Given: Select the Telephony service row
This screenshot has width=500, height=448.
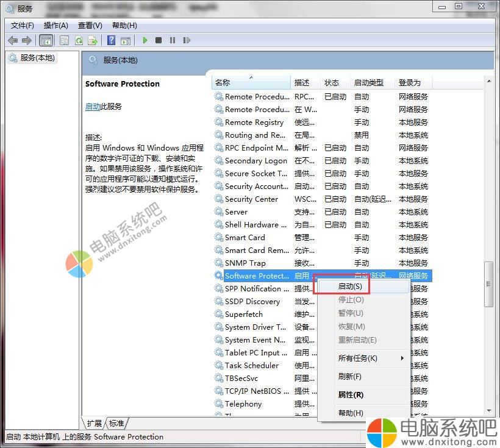Looking at the screenshot, I should tap(265, 404).
